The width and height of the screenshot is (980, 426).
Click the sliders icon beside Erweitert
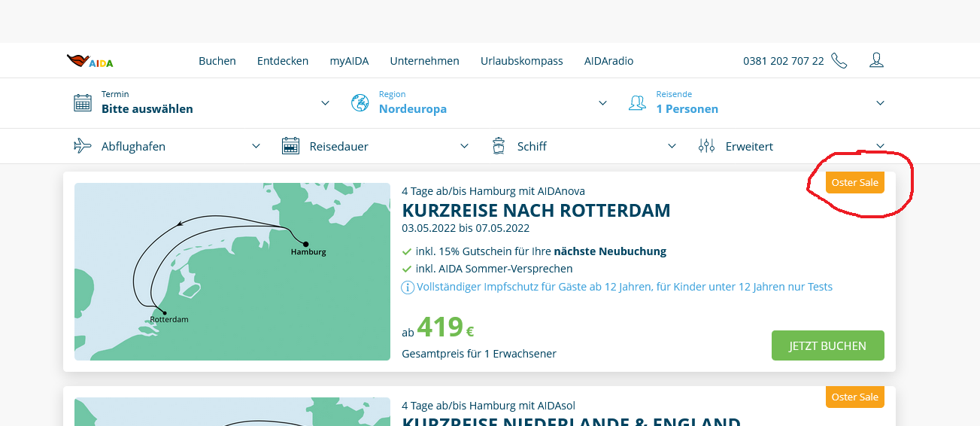tap(706, 146)
